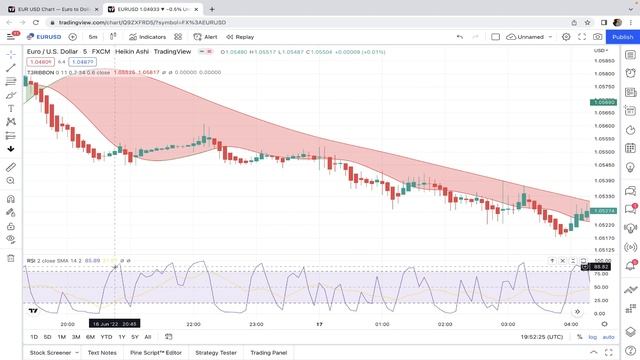Expand the Stock Screener dropdown arrow
The image size is (640, 360).
coord(76,353)
